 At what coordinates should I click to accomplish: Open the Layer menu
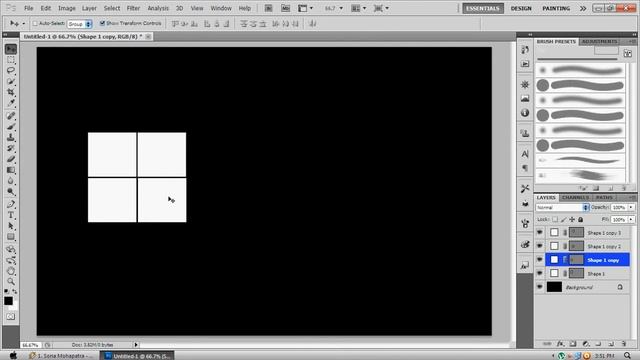click(x=89, y=8)
